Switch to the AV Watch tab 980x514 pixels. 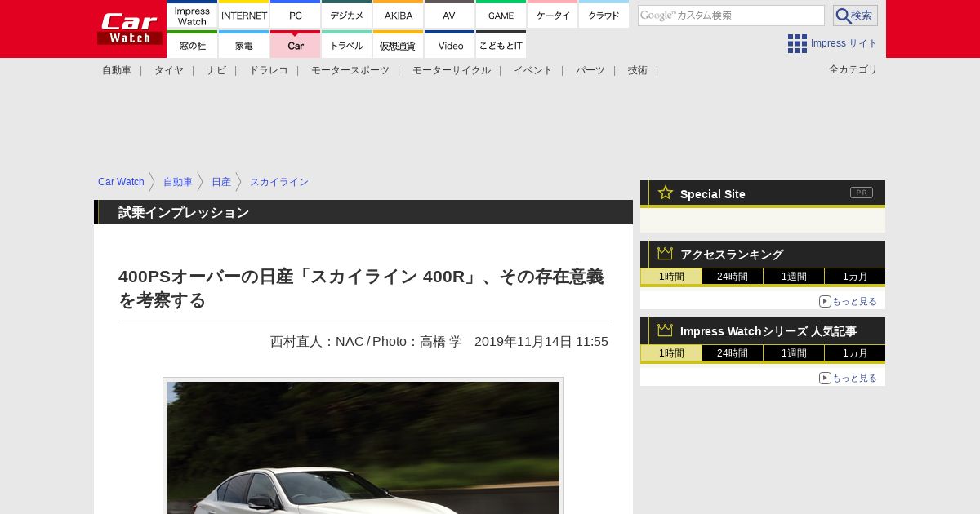tap(450, 15)
